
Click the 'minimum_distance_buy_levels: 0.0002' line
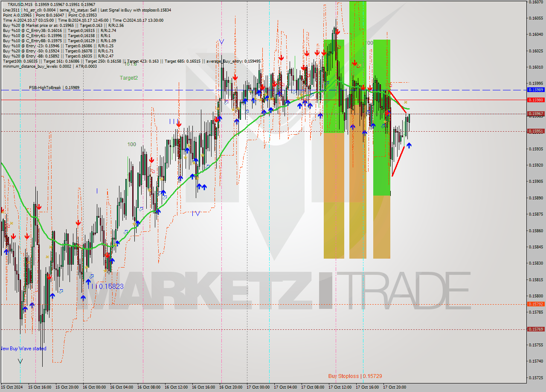tap(50, 66)
